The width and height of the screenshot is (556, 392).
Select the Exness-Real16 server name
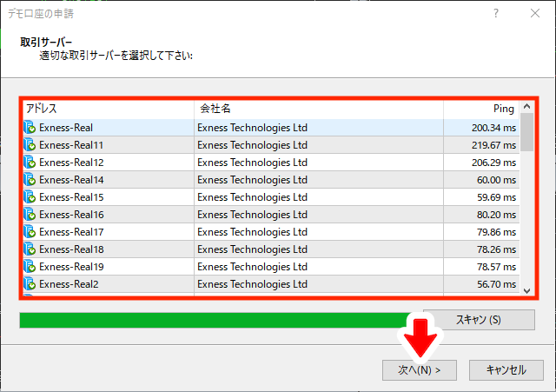tap(71, 215)
